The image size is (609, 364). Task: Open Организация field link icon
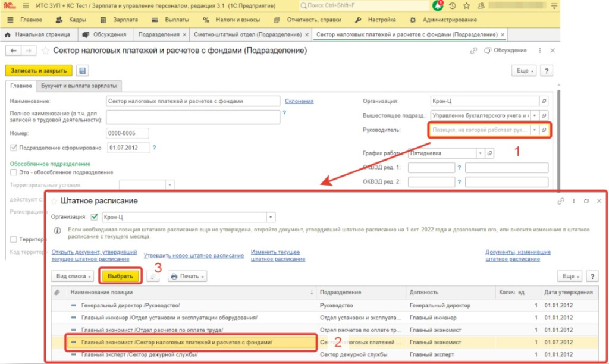544,101
